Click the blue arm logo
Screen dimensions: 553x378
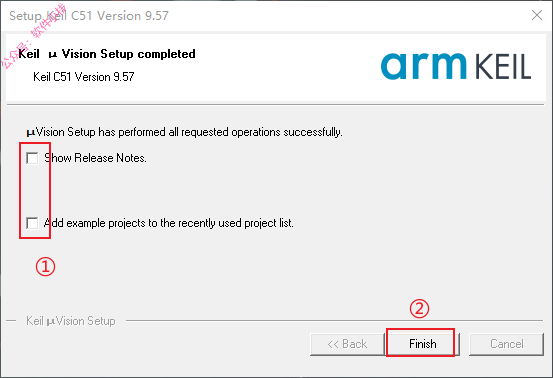[x=423, y=66]
